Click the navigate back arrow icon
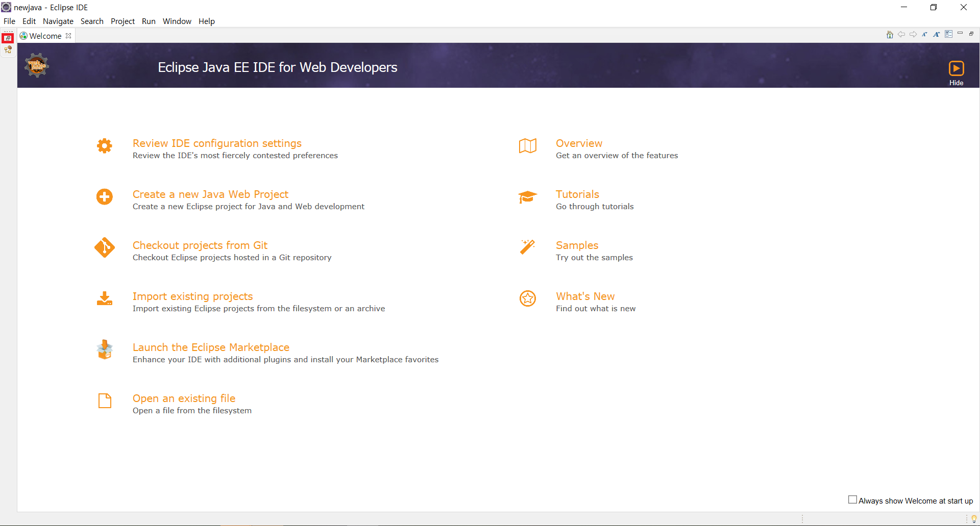The width and height of the screenshot is (980, 526). point(901,34)
